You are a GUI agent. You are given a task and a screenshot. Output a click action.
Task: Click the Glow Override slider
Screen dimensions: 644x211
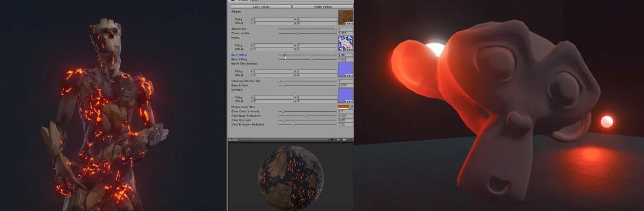coord(307,120)
